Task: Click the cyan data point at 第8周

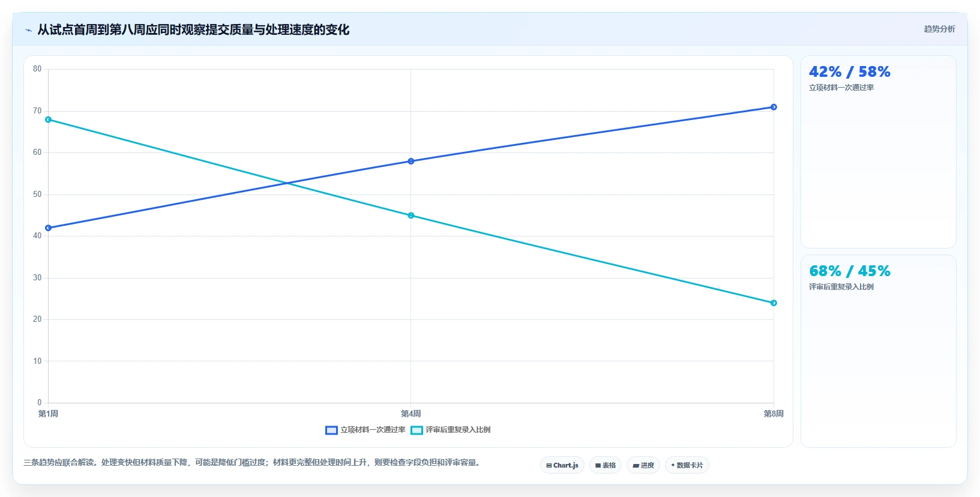Action: point(774,303)
